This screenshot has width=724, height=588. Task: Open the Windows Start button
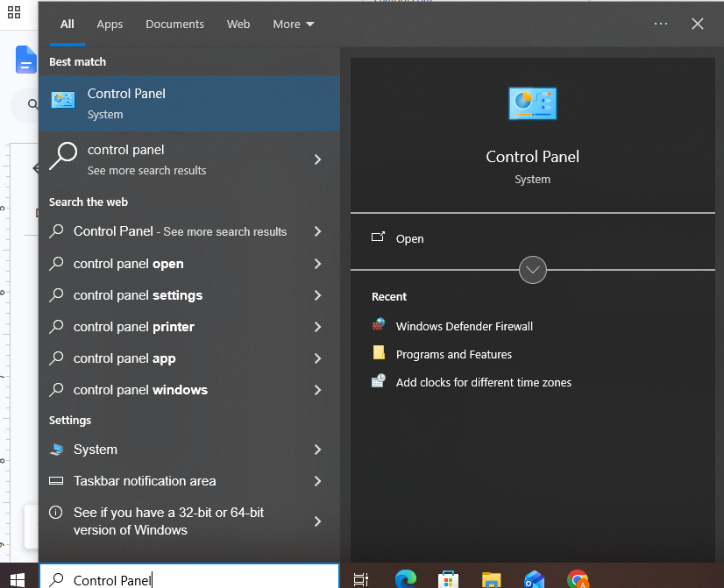click(x=18, y=579)
